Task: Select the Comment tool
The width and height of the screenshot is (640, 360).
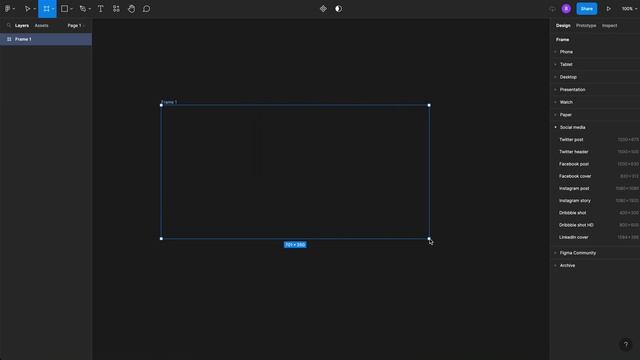Action: (x=147, y=9)
